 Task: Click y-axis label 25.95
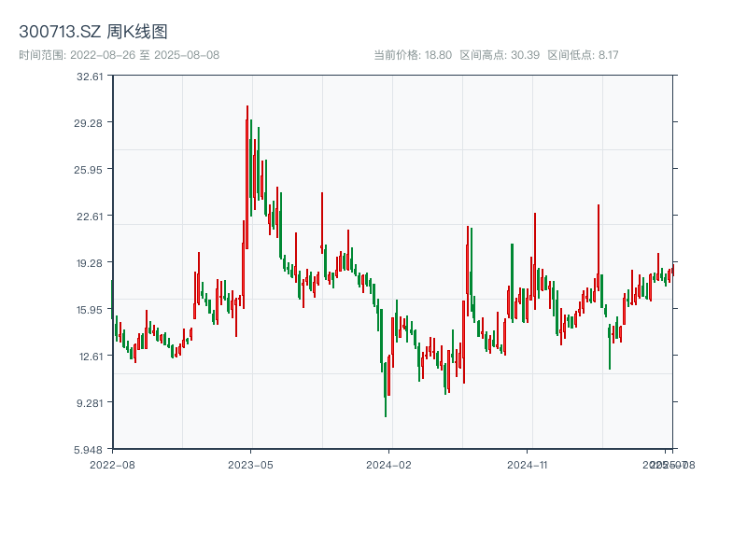click(x=88, y=170)
